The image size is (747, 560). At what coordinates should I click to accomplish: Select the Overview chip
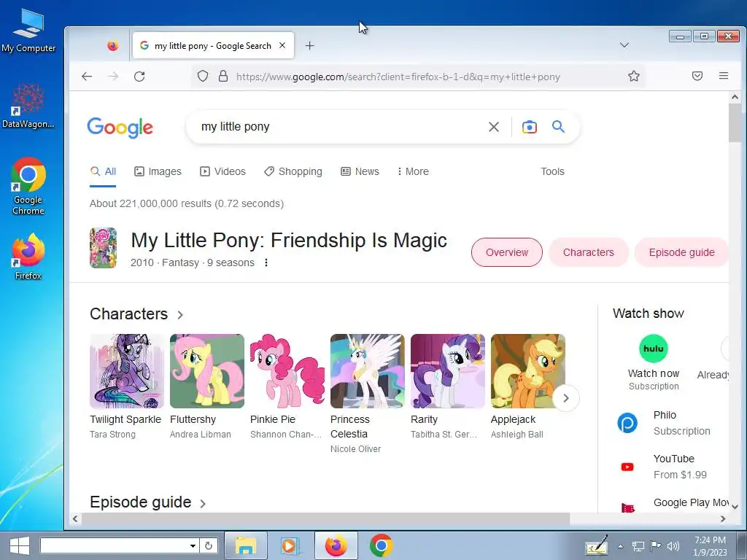pyautogui.click(x=507, y=252)
